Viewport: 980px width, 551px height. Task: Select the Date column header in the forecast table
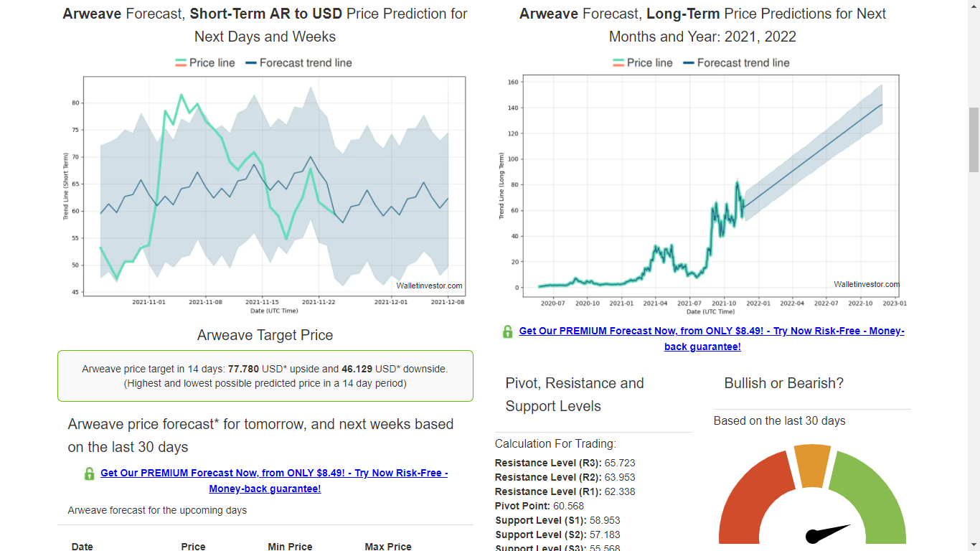[x=81, y=546]
